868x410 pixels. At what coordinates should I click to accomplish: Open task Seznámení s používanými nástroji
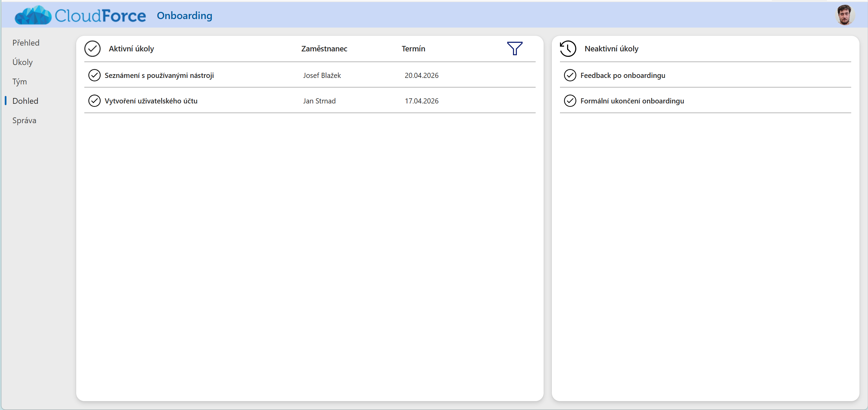[x=159, y=75]
